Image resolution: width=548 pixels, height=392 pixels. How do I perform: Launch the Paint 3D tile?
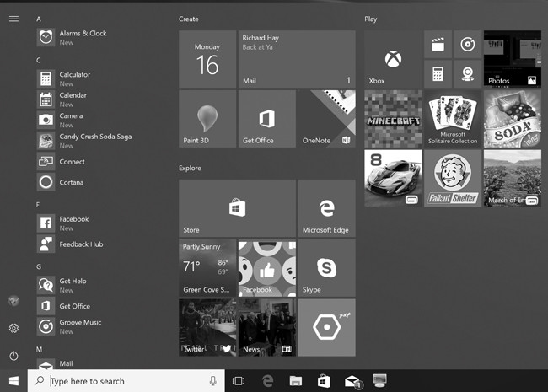click(207, 119)
